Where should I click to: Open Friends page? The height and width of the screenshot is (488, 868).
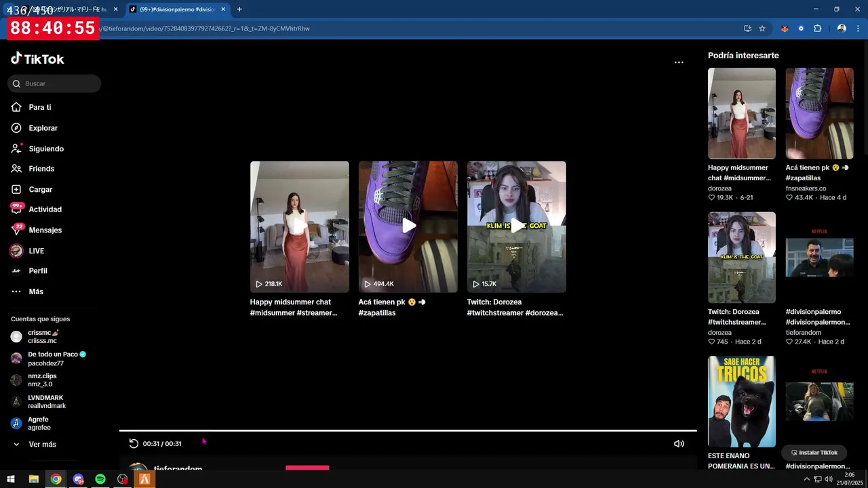pyautogui.click(x=33, y=169)
